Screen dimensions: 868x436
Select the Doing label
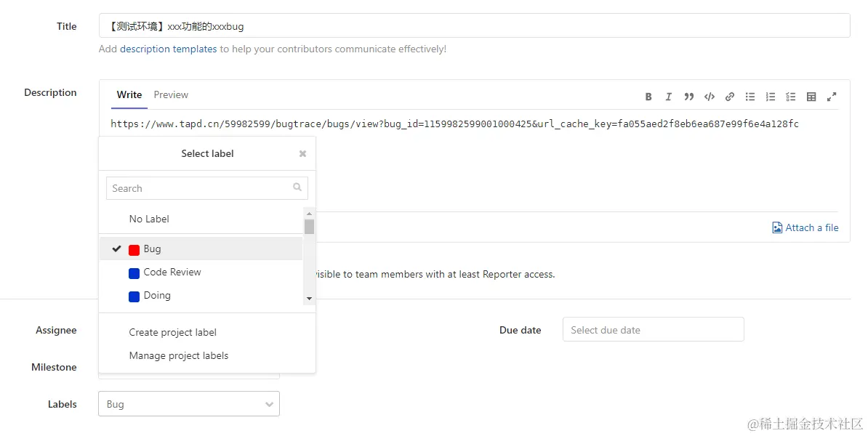201,296
